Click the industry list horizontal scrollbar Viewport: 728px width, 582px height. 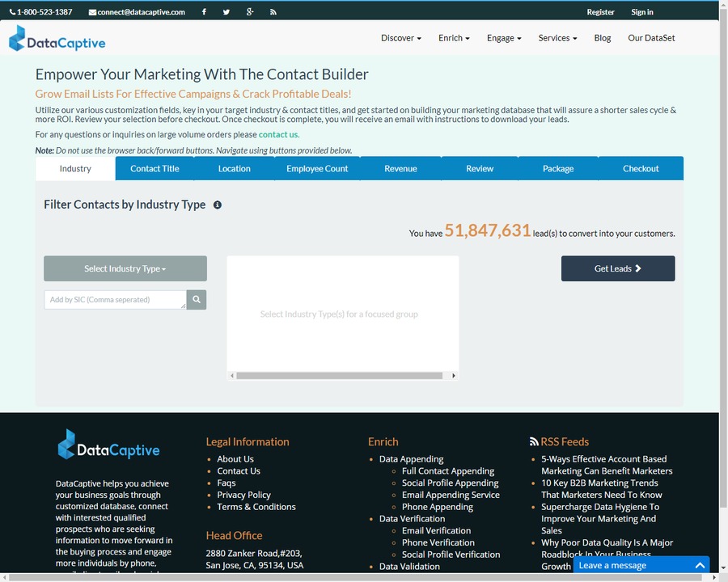(x=339, y=375)
